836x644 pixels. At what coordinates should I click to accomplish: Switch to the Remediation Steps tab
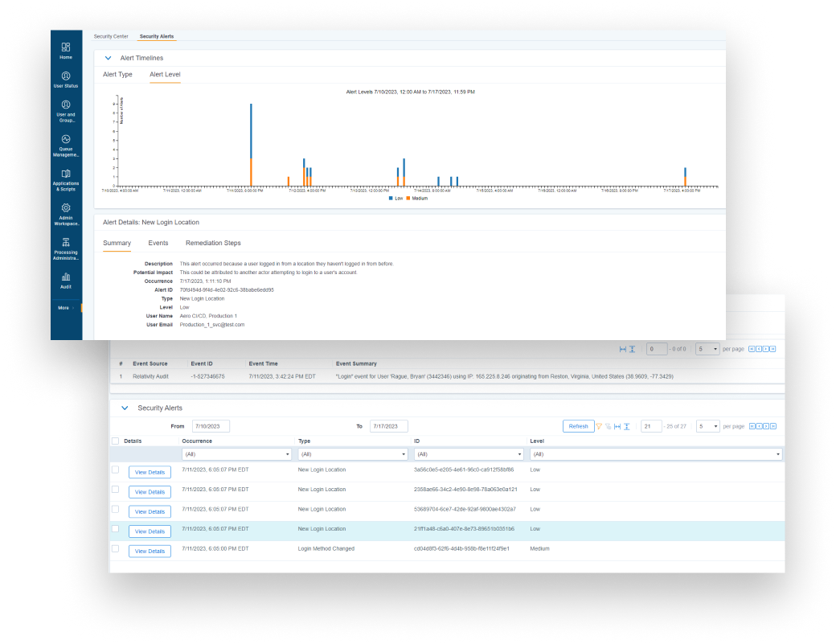coord(213,243)
